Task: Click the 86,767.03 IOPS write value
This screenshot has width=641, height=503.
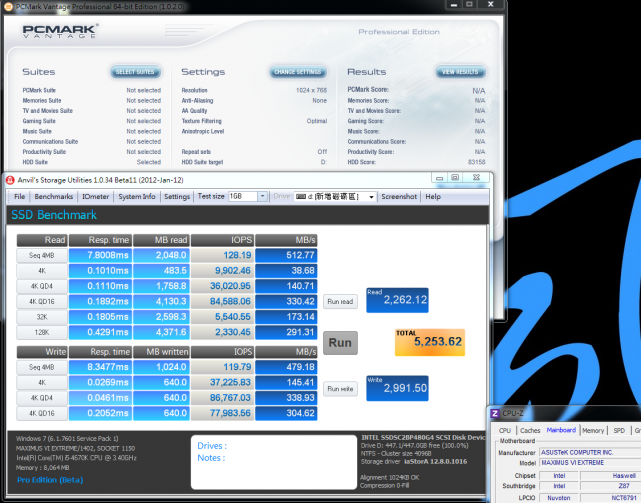Action: 222,398
